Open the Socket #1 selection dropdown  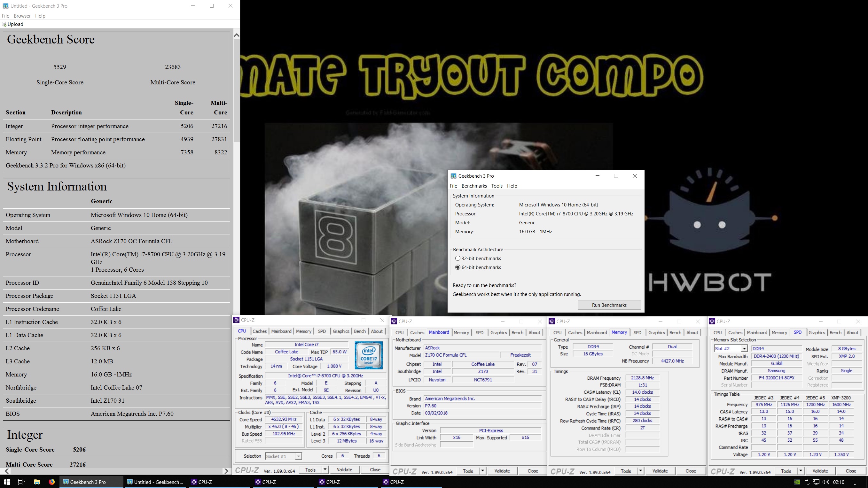tap(298, 456)
